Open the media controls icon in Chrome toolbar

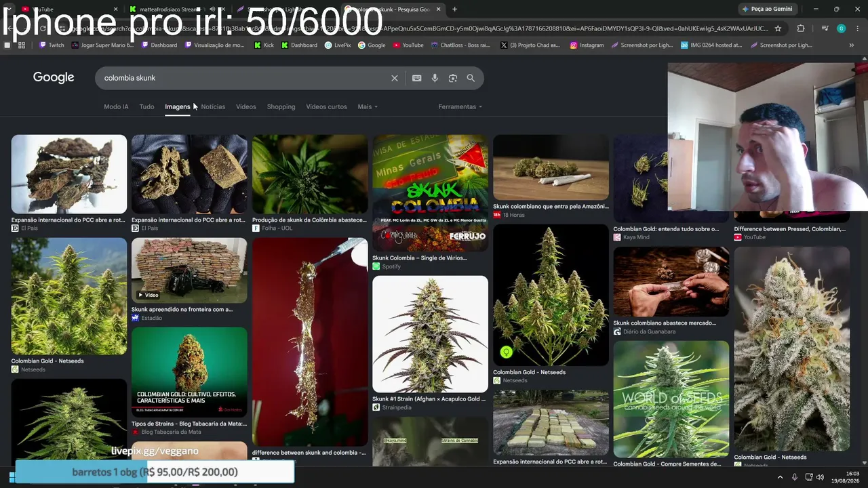click(x=825, y=28)
